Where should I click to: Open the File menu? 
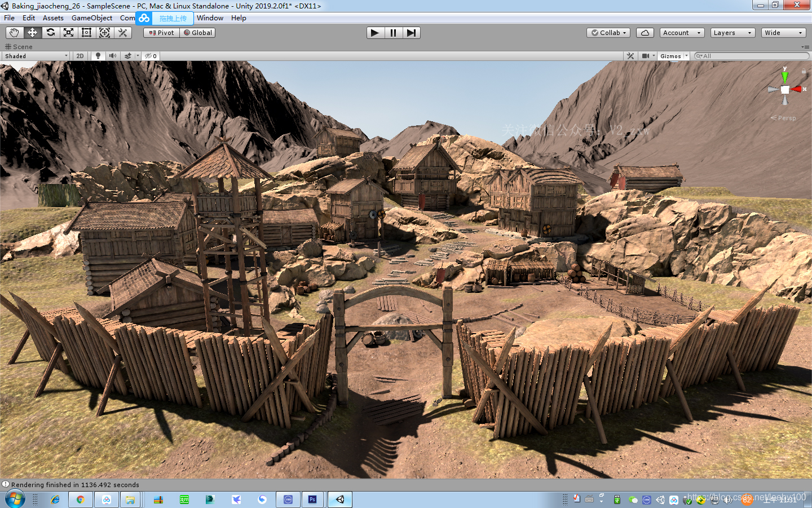tap(10, 18)
